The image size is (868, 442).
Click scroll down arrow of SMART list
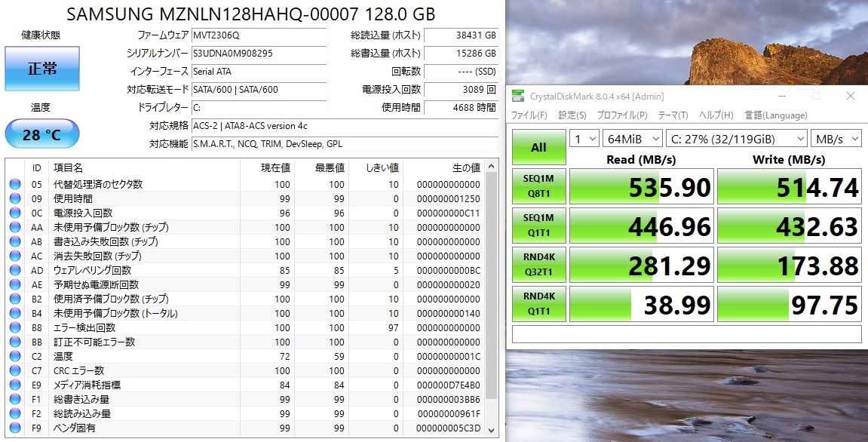click(x=491, y=431)
